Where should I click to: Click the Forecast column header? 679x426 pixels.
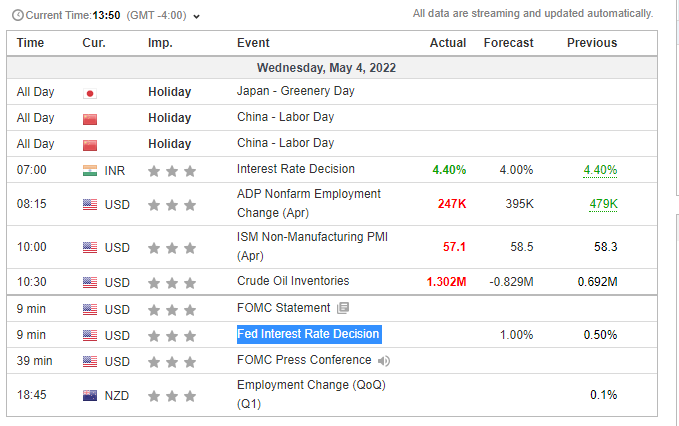508,43
